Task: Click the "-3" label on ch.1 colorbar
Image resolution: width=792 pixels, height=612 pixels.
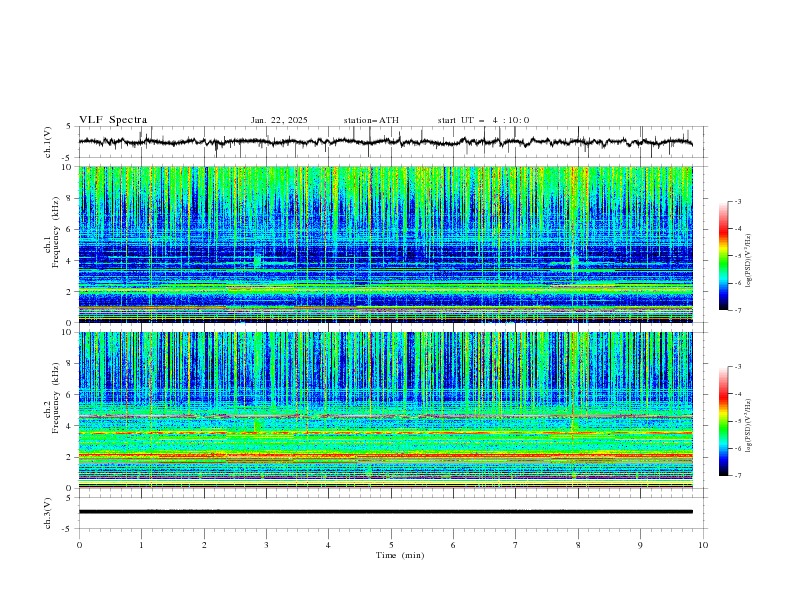Action: click(x=737, y=201)
